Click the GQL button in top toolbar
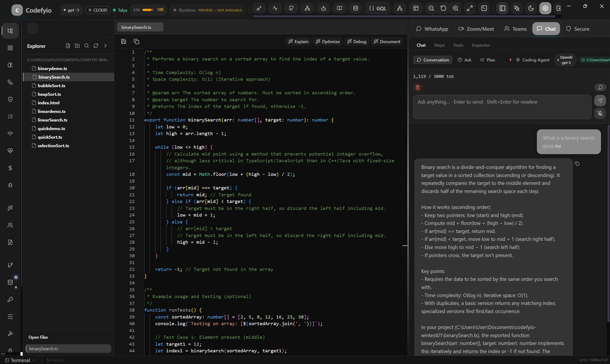Screen dimensions: 610x364 coord(378,8)
